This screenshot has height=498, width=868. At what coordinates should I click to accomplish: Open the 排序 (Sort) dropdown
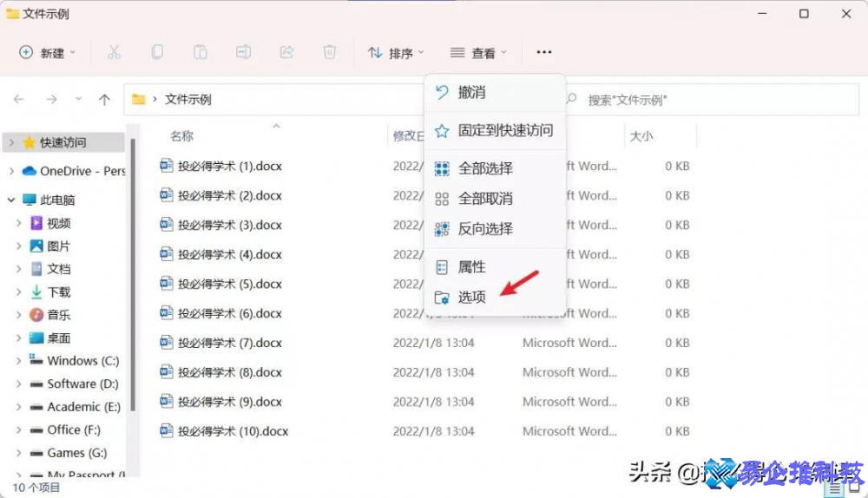tap(396, 53)
